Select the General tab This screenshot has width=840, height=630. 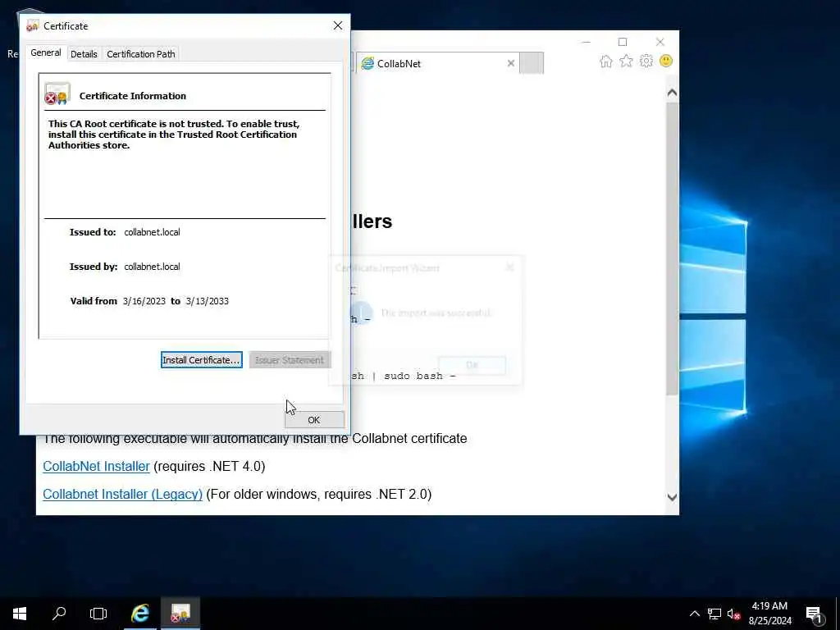click(46, 53)
